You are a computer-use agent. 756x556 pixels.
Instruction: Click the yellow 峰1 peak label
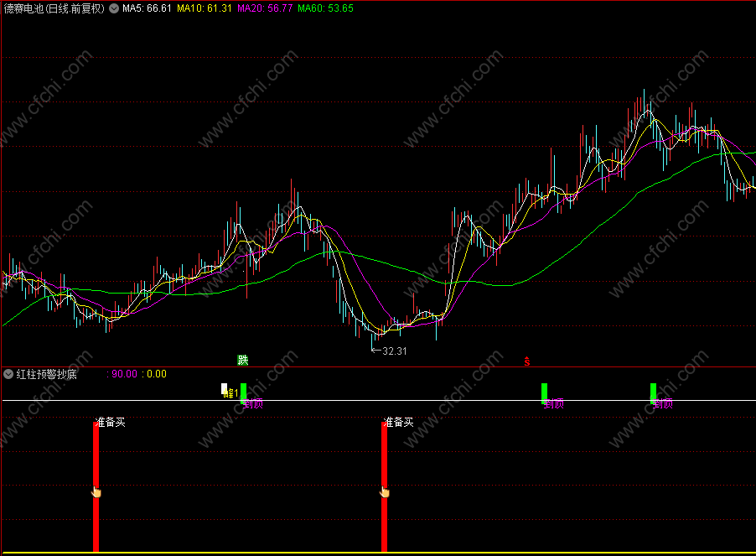(231, 393)
